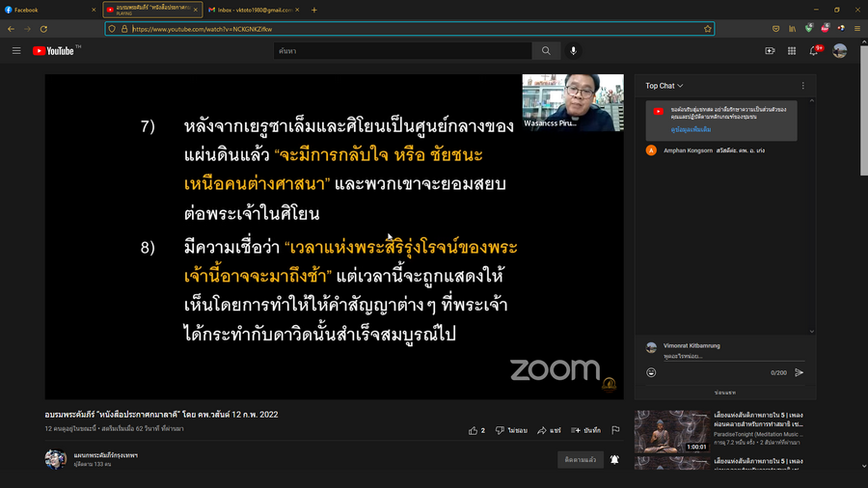
Task: Open live chat three-dot options menu
Action: click(802, 86)
